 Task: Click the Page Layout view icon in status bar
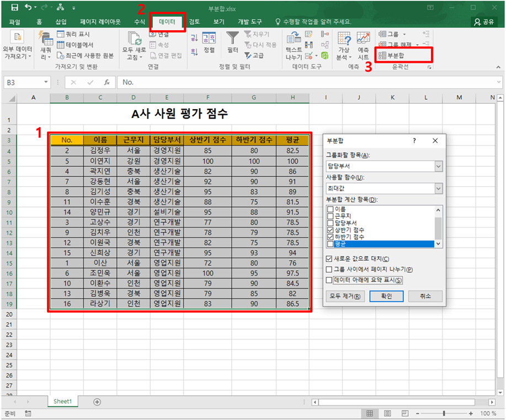coord(387,413)
